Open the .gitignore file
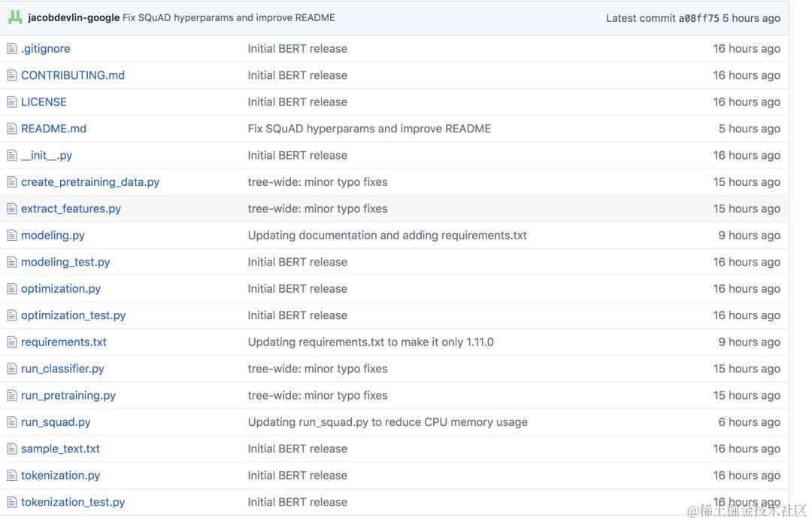 (46, 49)
